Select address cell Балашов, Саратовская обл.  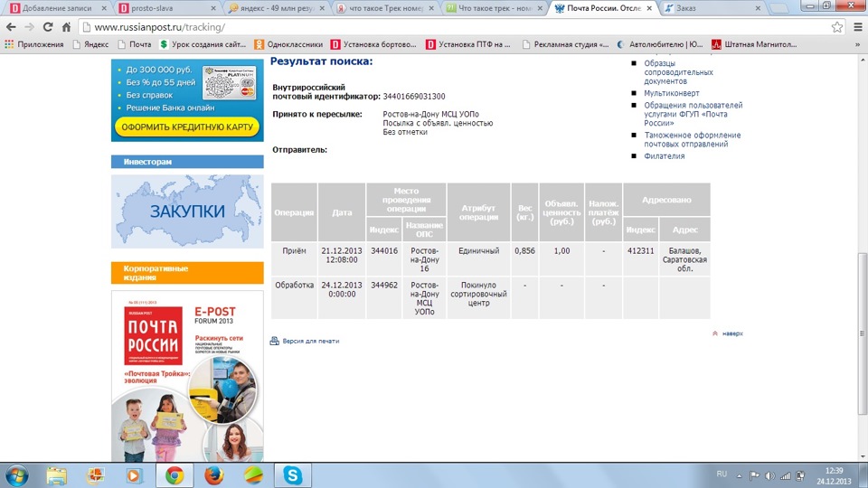[684, 259]
